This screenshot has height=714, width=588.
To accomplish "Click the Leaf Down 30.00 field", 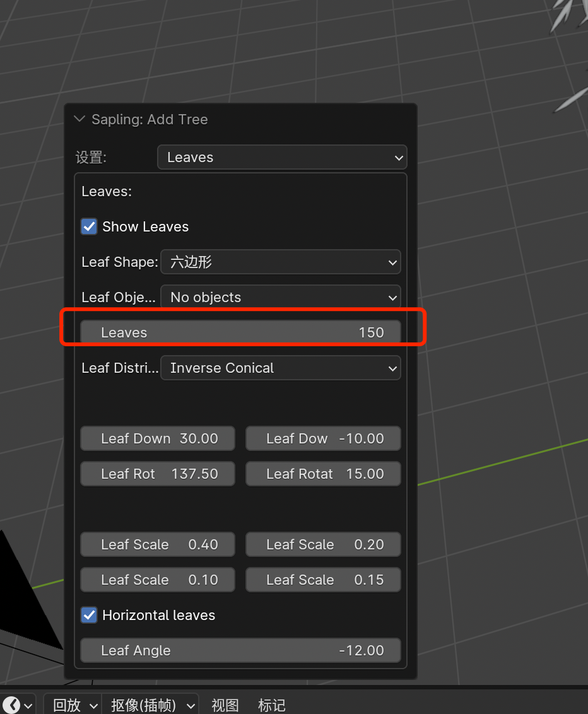I will [x=158, y=438].
